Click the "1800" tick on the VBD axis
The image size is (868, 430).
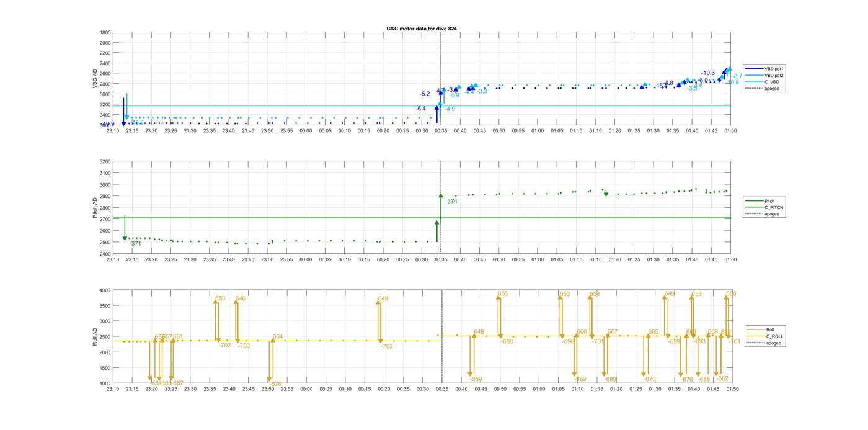coord(105,32)
